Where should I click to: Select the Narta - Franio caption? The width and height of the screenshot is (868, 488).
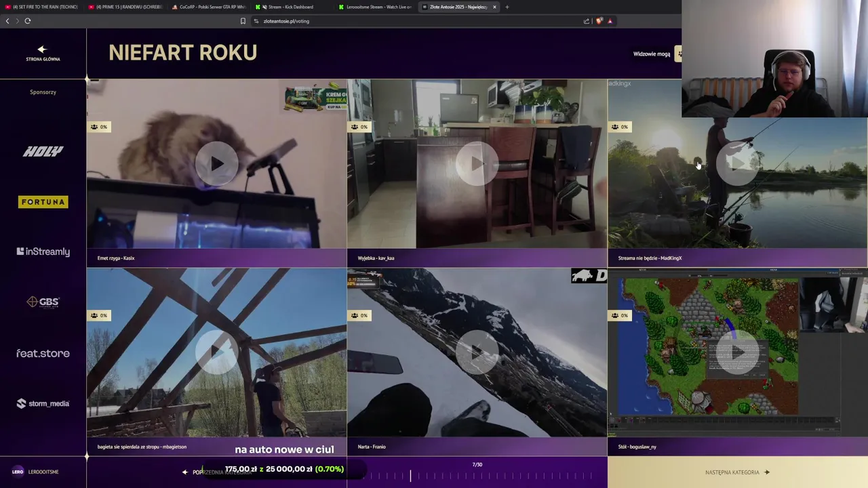(x=372, y=447)
